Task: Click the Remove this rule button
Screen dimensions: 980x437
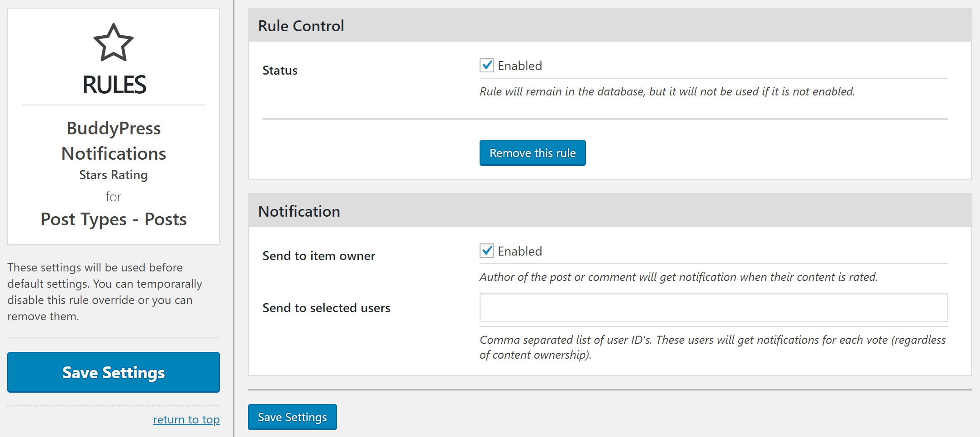Action: (533, 153)
